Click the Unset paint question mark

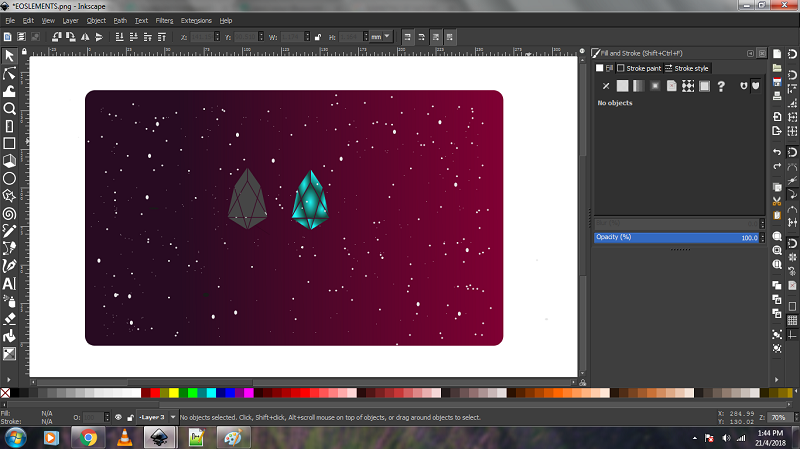pos(721,86)
